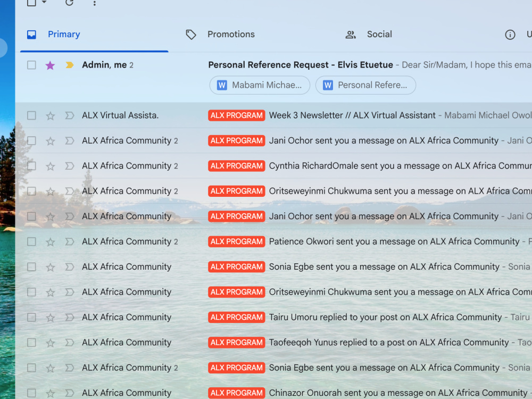Image resolution: width=532 pixels, height=399 pixels.
Task: Switch to the Promotions tab
Action: coord(231,34)
